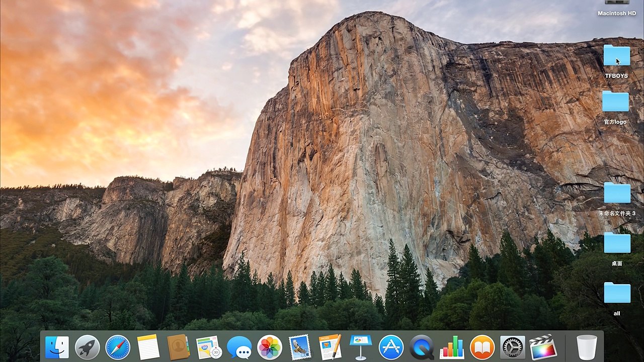Launch QuickTime Player from the Dock
The width and height of the screenshot is (644, 362).
422,347
